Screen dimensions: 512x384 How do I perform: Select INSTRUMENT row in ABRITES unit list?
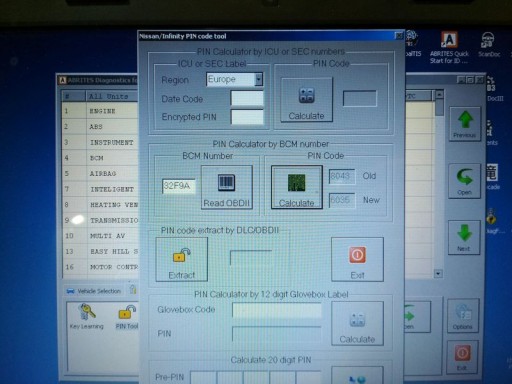(x=100, y=142)
